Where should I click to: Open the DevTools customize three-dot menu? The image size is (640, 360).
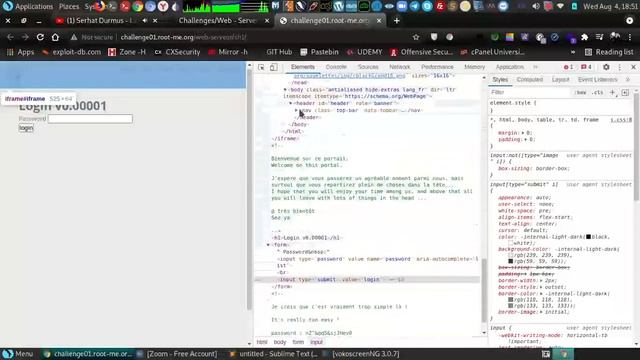click(x=620, y=67)
